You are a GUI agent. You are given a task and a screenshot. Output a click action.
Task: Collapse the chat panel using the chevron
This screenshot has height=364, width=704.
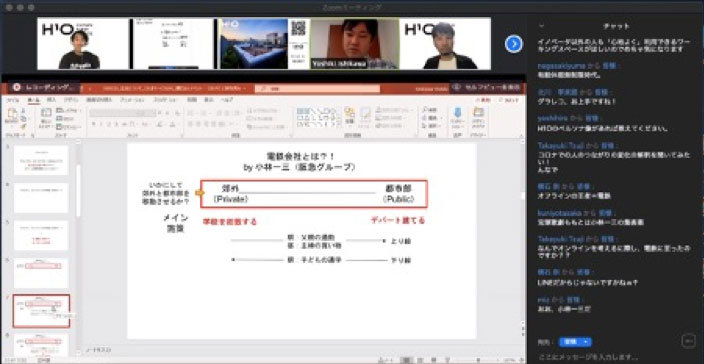coord(541,26)
